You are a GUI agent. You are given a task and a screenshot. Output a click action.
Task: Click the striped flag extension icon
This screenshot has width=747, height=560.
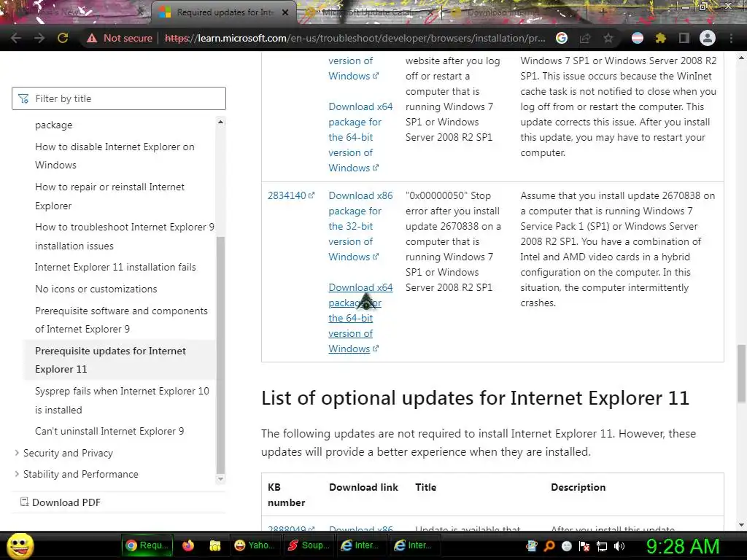click(638, 38)
